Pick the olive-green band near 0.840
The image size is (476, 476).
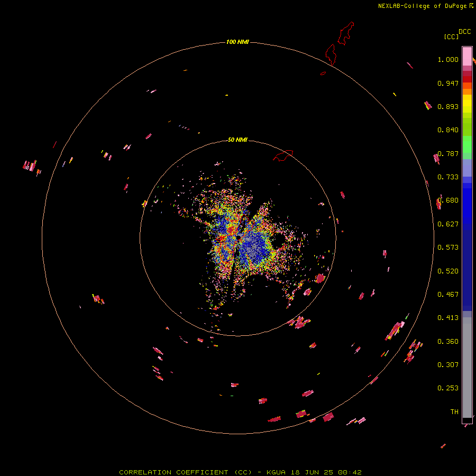(x=467, y=126)
